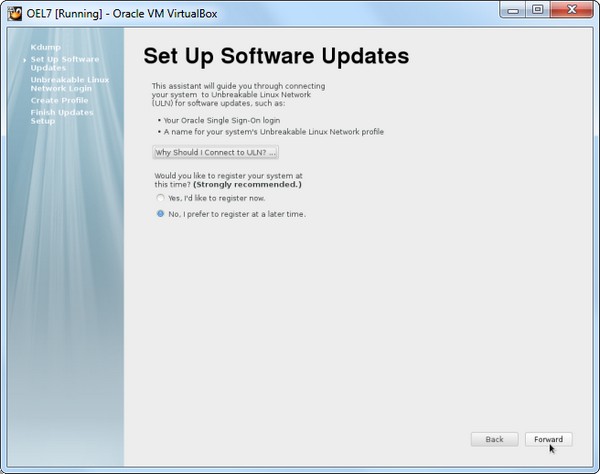600x474 pixels.
Task: Click the 'Oracle Single Sign-On login' bullet
Action: point(222,120)
